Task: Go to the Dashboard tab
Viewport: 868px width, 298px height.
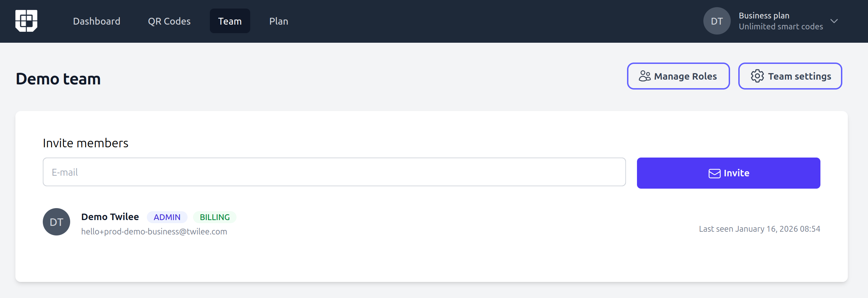Action: click(x=97, y=21)
